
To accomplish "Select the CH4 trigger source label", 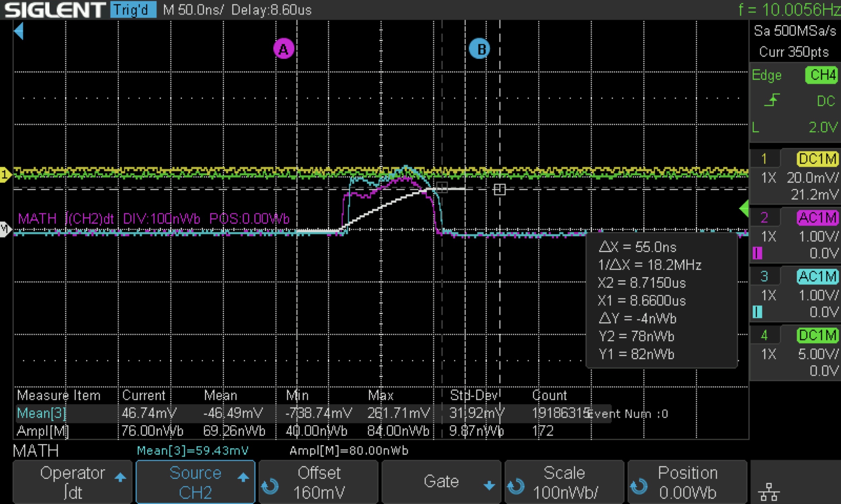I will [821, 75].
